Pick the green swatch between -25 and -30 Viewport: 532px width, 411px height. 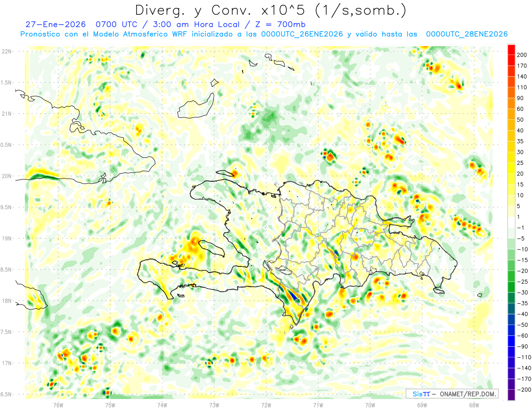tap(512, 287)
